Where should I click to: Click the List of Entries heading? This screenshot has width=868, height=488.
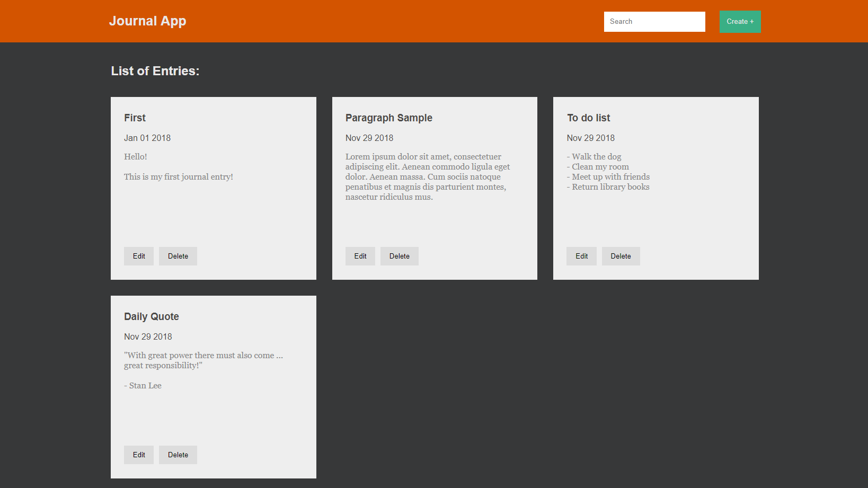click(x=155, y=71)
